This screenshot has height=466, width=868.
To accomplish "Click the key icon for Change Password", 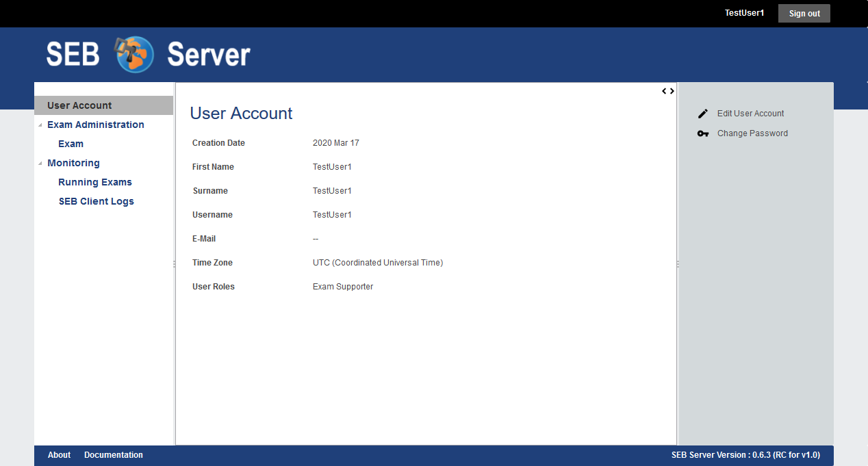I will point(702,133).
